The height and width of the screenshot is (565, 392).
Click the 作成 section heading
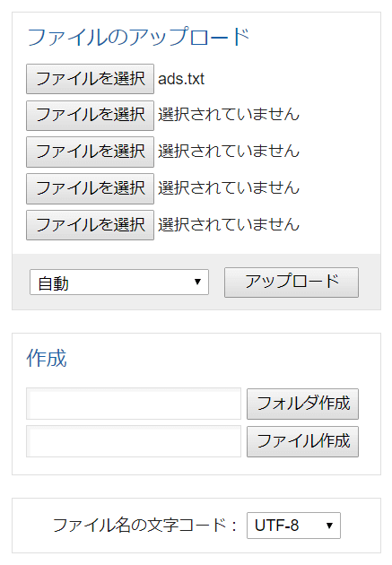tap(47, 358)
